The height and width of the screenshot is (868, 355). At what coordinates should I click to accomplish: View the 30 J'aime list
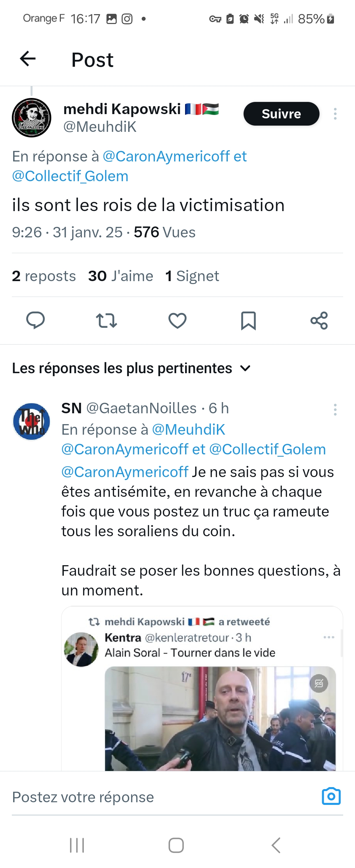pyautogui.click(x=121, y=276)
